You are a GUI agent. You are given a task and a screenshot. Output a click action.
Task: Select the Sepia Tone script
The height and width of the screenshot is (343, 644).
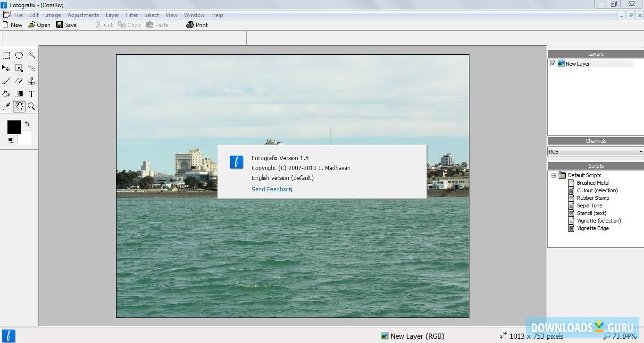pos(589,206)
